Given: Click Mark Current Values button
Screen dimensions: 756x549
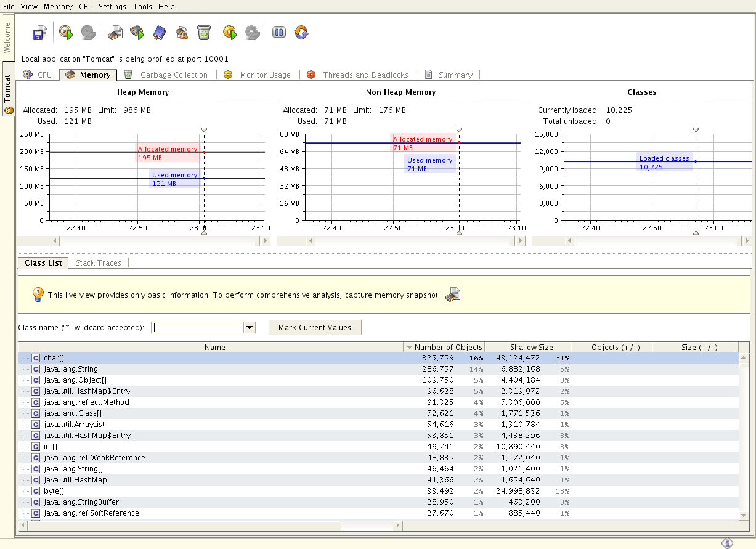Looking at the screenshot, I should tap(315, 327).
